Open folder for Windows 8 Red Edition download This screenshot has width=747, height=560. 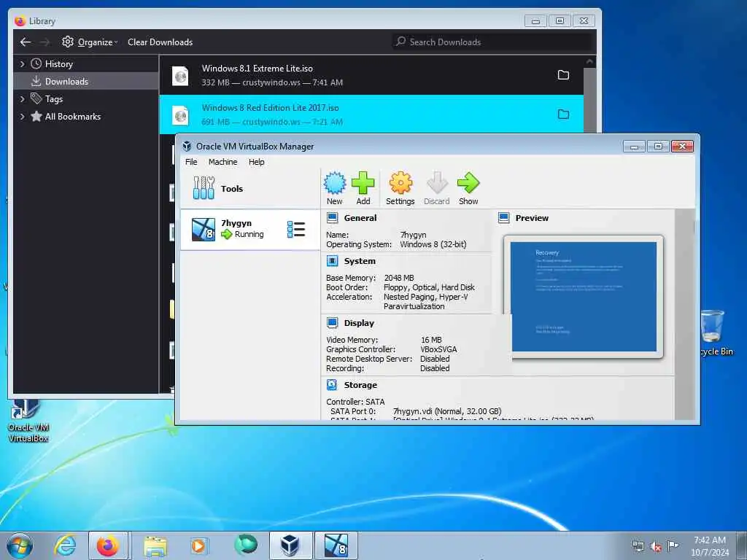click(x=563, y=114)
